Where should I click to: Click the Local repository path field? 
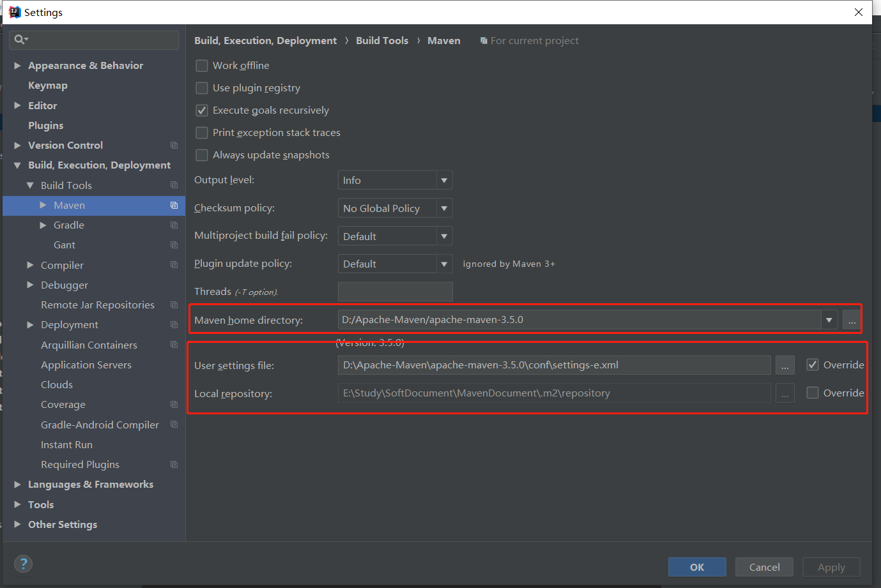[x=554, y=393]
